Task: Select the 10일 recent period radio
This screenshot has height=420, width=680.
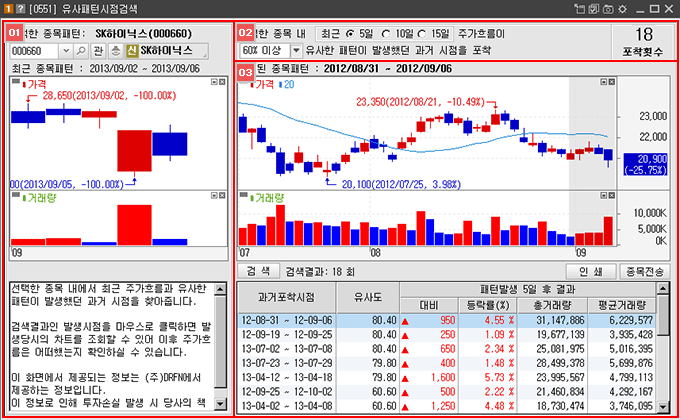Action: tap(386, 34)
